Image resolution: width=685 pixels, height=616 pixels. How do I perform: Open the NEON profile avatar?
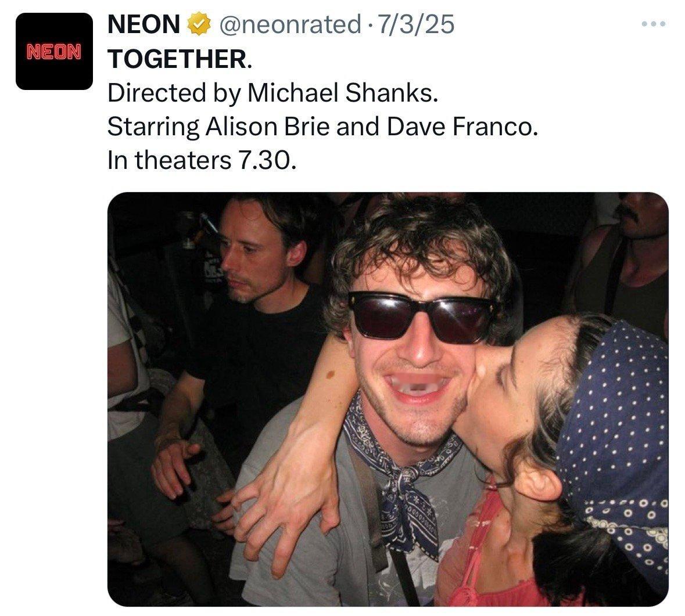point(54,52)
